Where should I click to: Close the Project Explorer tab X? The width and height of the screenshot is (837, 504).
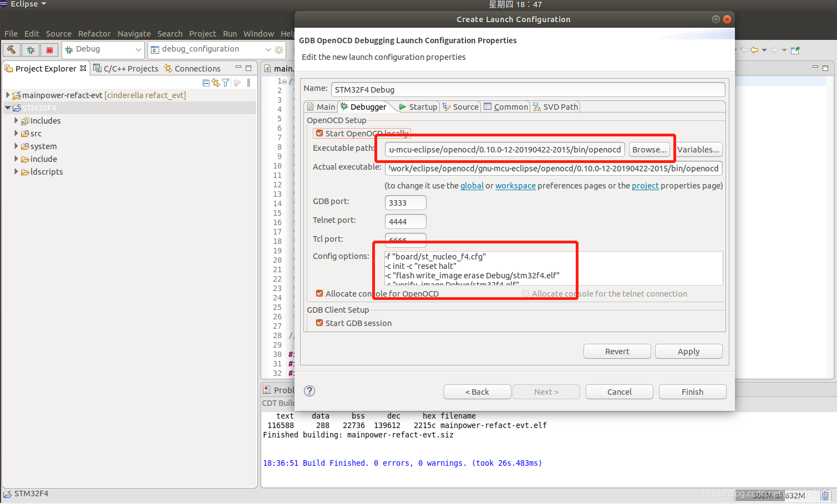pos(83,68)
